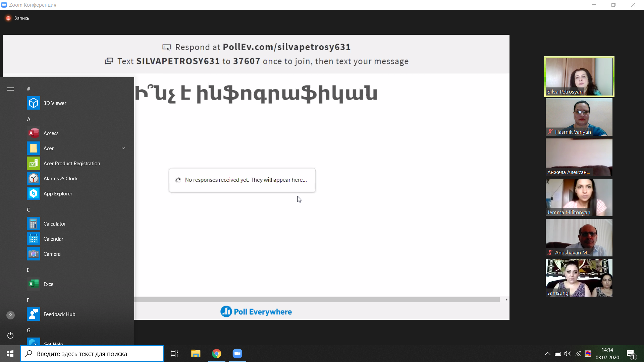Jump to letter G section header
Screen dimensions: 644x362
pyautogui.click(x=29, y=330)
